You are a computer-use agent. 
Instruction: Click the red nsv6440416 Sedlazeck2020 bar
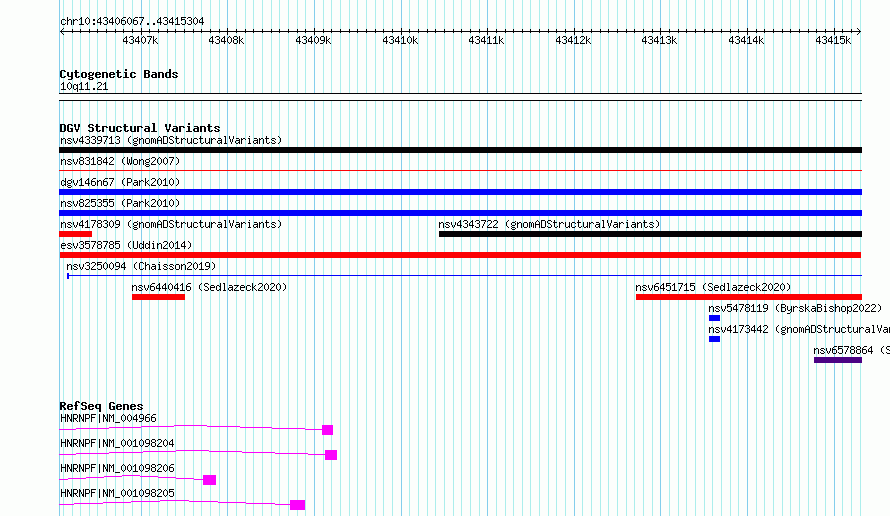pyautogui.click(x=158, y=297)
